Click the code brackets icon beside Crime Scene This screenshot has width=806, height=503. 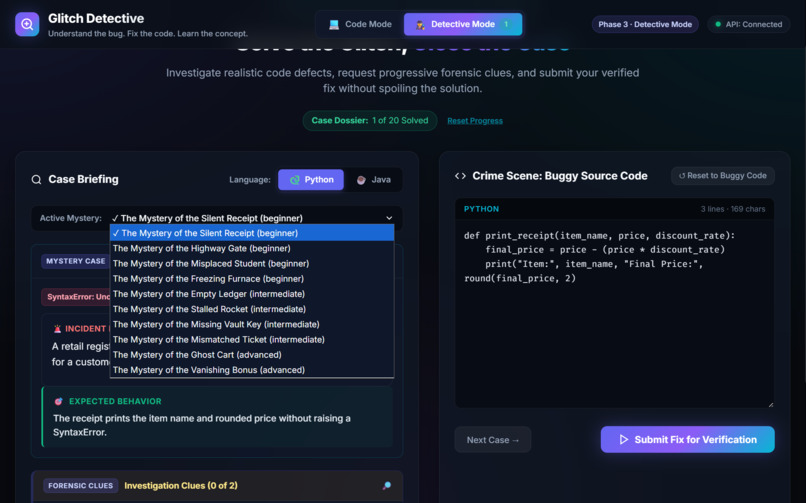(460, 176)
